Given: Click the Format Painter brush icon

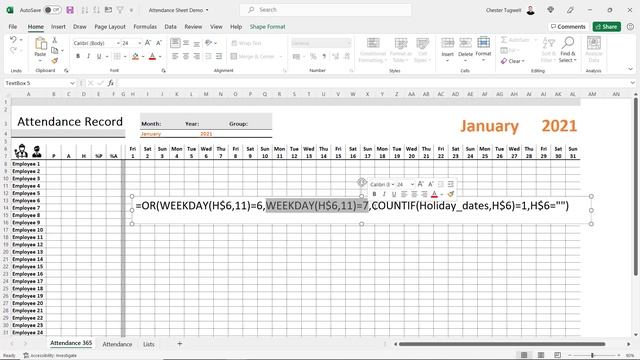Looking at the screenshot, I should pos(55,60).
